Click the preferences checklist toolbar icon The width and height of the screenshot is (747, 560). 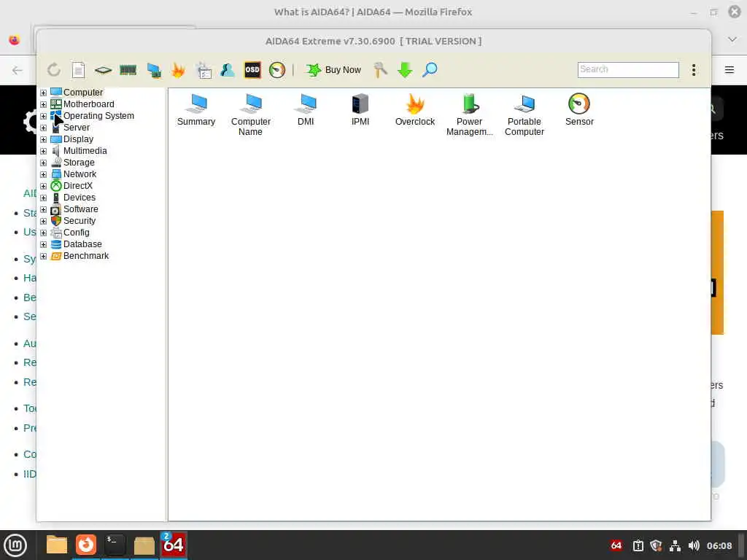[204, 70]
